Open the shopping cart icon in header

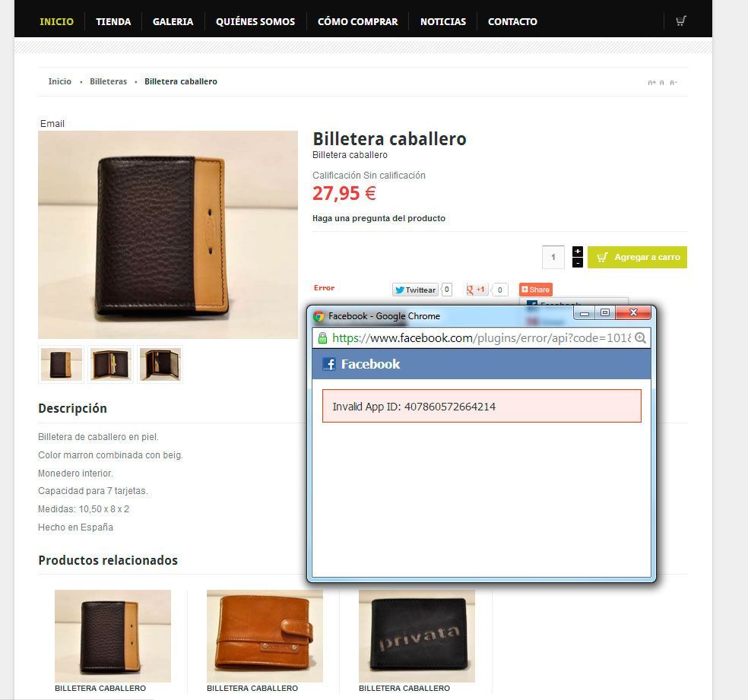coord(681,21)
